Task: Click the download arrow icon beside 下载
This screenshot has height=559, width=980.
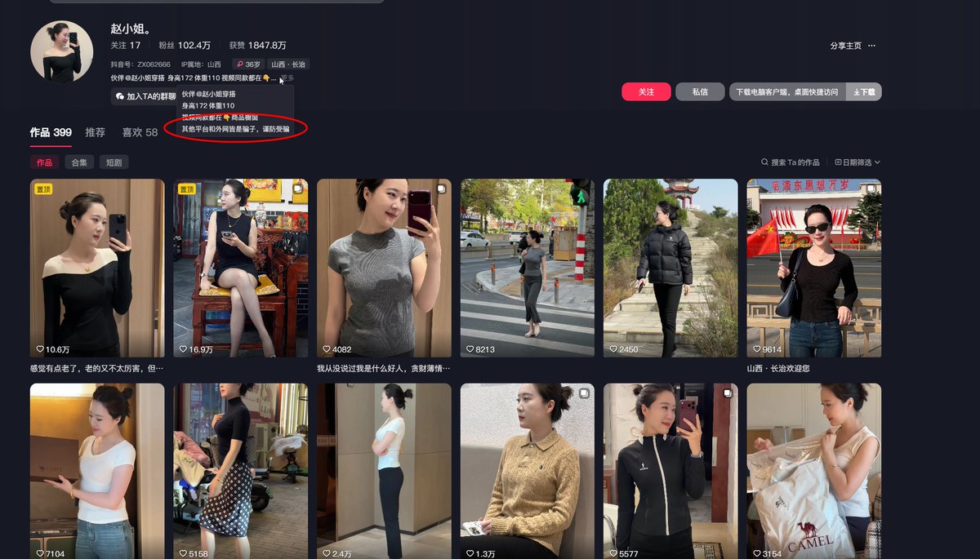Action: point(857,92)
